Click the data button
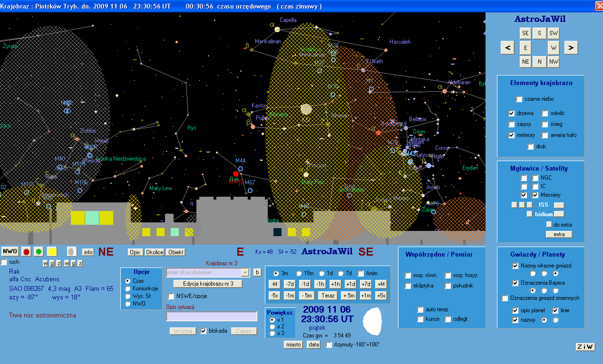The width and height of the screenshot is (603, 364). click(313, 345)
